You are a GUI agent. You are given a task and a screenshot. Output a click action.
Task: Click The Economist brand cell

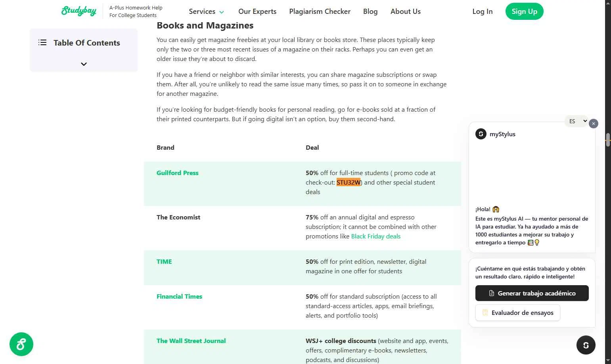click(x=178, y=217)
